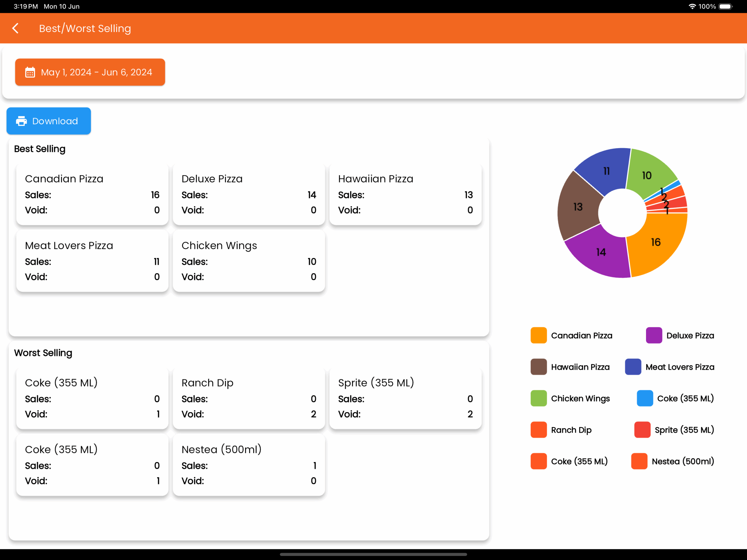Open the Canadian Pizza sales card
This screenshot has height=560, width=747.
(92, 195)
